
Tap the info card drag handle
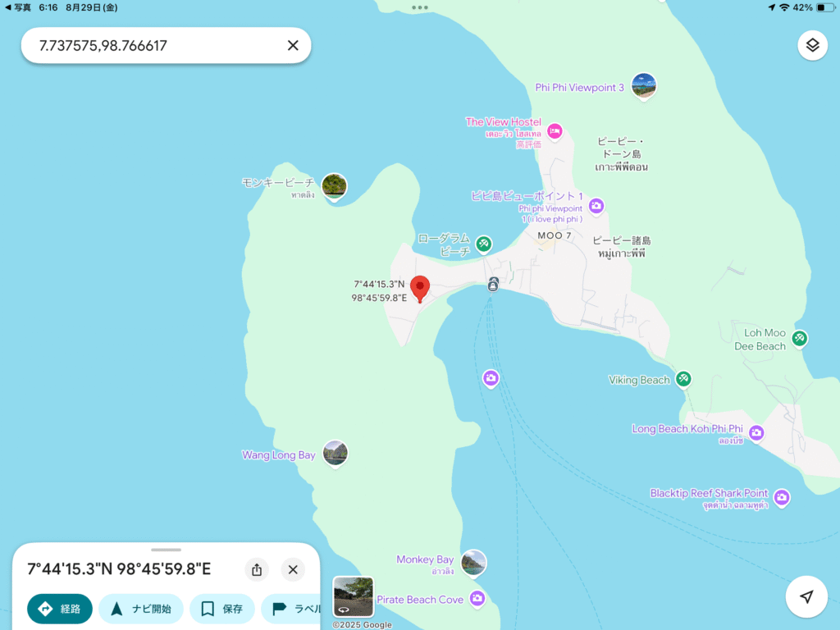[166, 550]
